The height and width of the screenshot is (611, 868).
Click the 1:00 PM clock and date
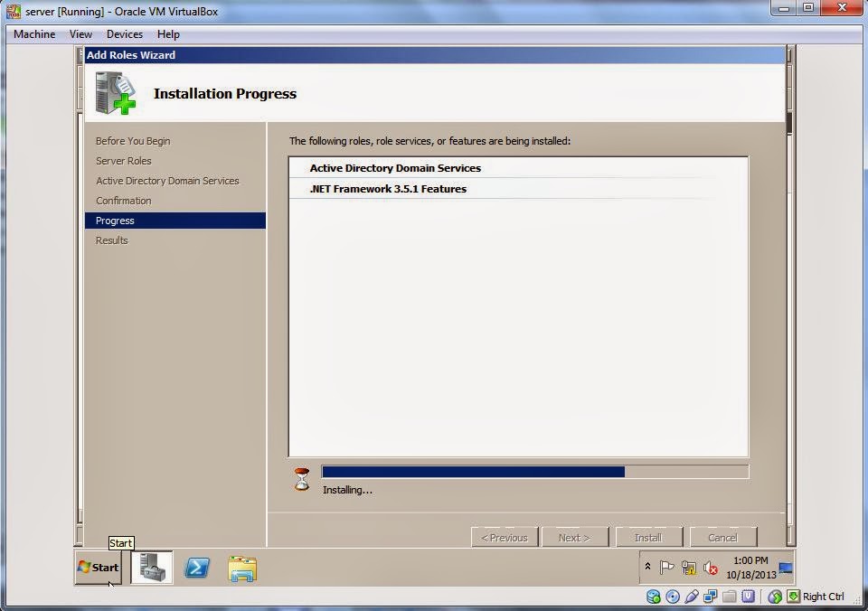[750, 568]
